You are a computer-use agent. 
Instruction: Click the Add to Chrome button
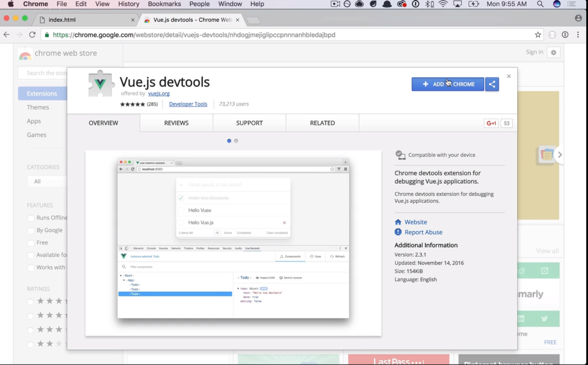coord(448,84)
